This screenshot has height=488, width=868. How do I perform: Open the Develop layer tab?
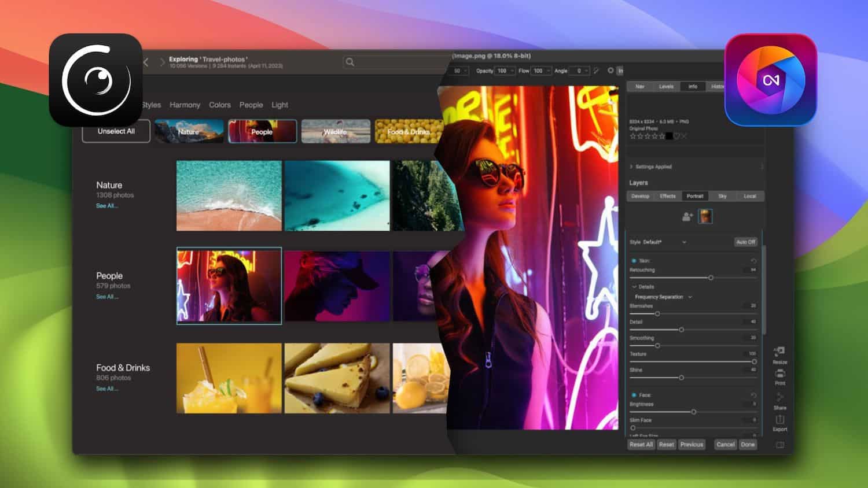[x=640, y=196]
